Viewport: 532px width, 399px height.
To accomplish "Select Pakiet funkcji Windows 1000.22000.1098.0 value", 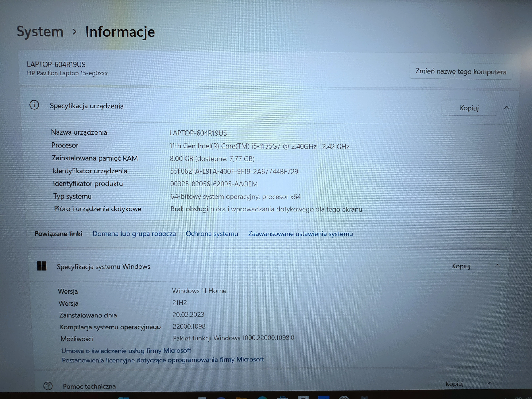I will (x=234, y=338).
